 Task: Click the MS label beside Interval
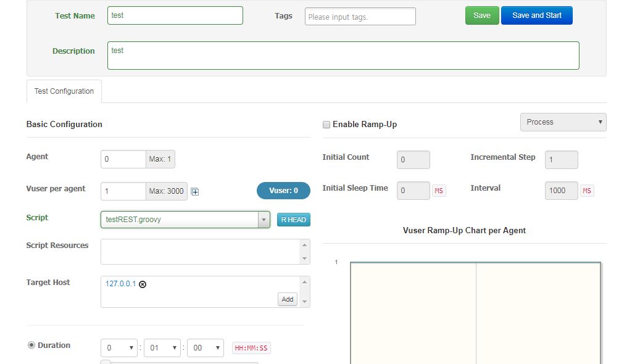tap(587, 191)
